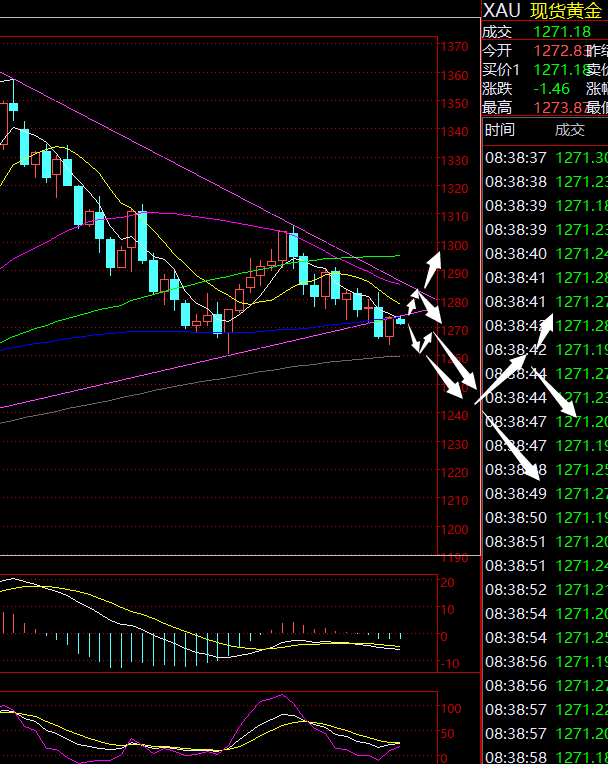The height and width of the screenshot is (764, 608).
Task: Click the 1350 price axis label
Action: pyautogui.click(x=455, y=104)
